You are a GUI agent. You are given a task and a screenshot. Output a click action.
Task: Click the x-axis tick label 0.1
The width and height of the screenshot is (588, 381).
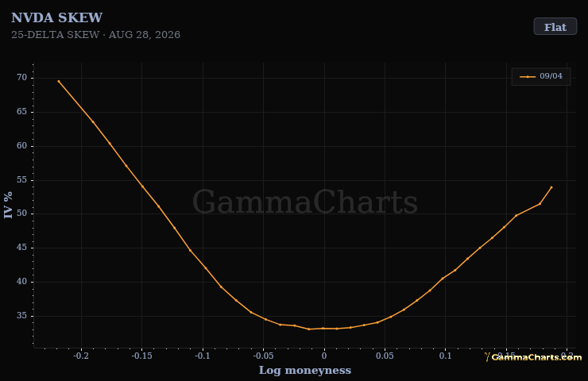coord(445,356)
